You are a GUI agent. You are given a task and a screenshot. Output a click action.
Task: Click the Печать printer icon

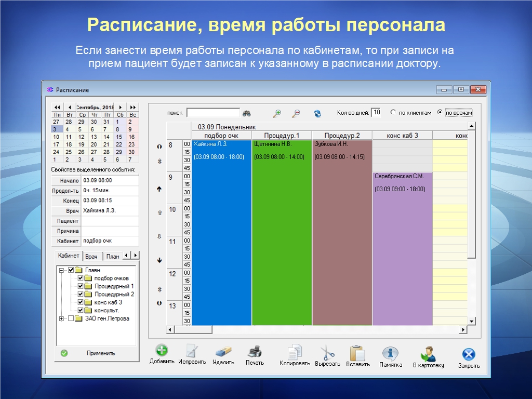click(x=255, y=351)
